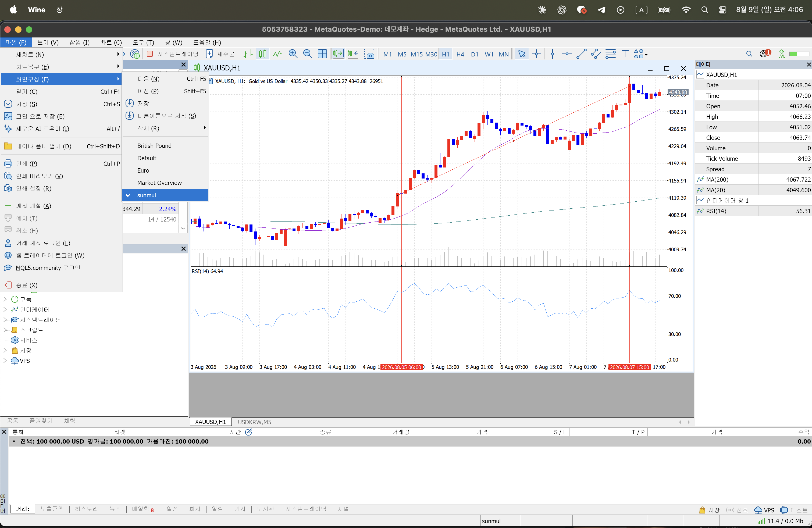This screenshot has width=812, height=528.
Task: Tile chart windows using the grid icon
Action: click(322, 54)
